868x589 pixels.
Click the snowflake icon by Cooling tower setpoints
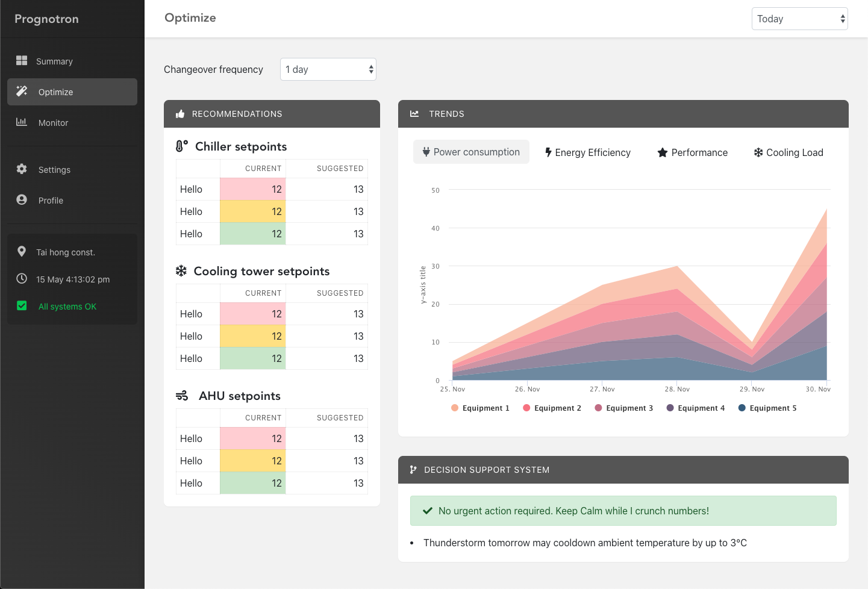[x=181, y=270]
